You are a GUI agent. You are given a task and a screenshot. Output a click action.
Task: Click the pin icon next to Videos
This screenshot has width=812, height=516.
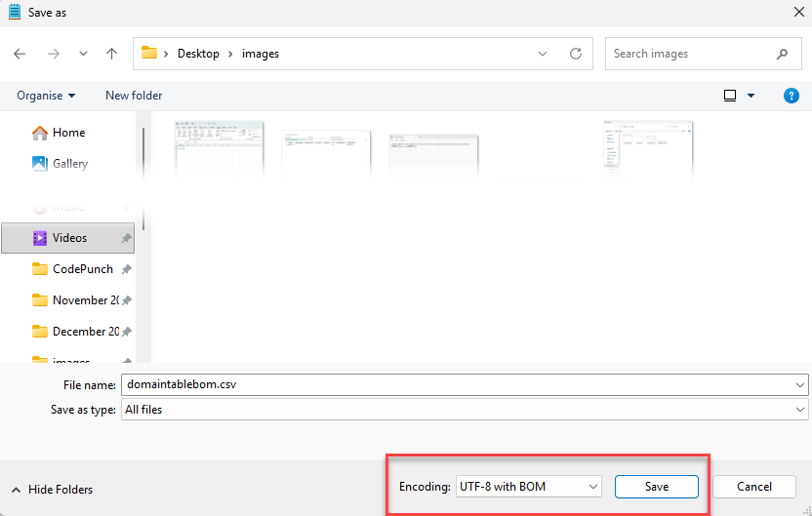coord(126,238)
